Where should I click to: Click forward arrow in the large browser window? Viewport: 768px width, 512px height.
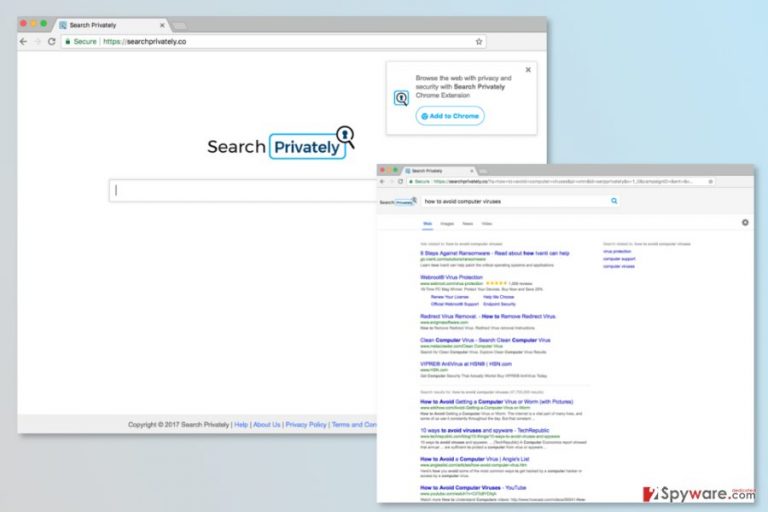pos(37,42)
